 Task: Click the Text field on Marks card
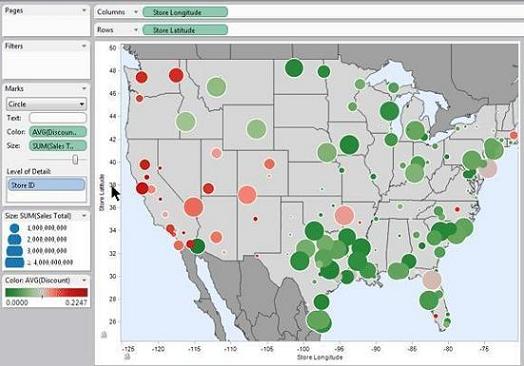click(58, 118)
